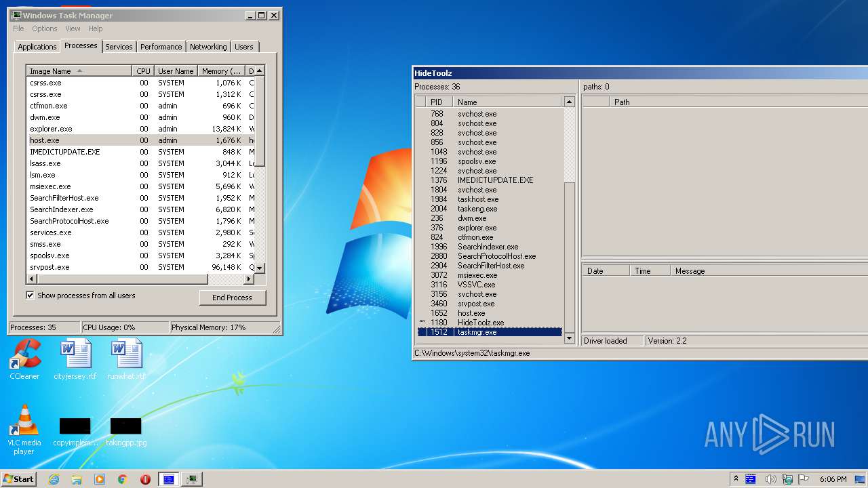Select the copyimplem desktop file
This screenshot has height=488, width=868.
point(75,432)
